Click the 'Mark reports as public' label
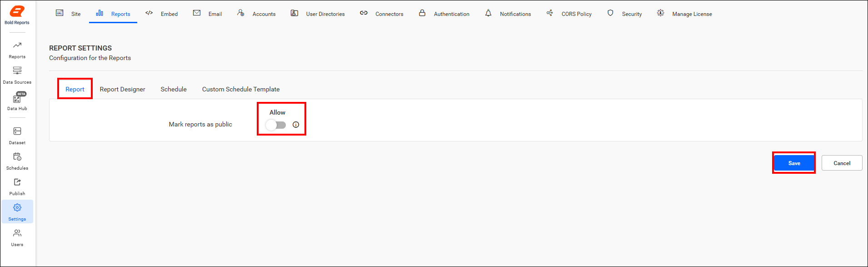 point(200,124)
